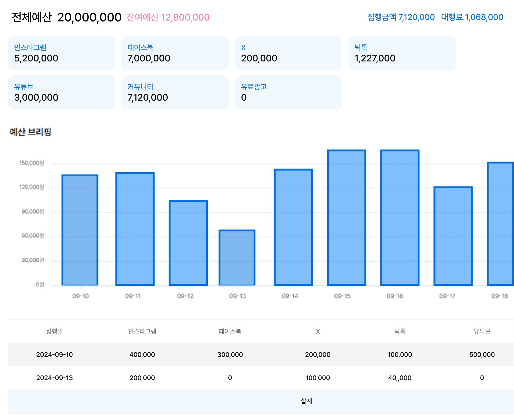
Task: Open the X budget card
Action: (x=288, y=53)
